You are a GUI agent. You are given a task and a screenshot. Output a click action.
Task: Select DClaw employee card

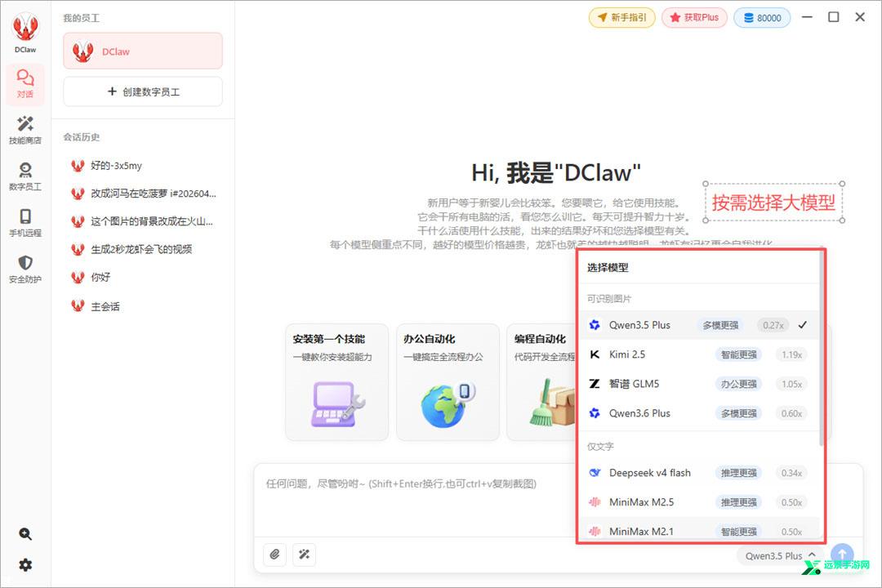tap(143, 51)
